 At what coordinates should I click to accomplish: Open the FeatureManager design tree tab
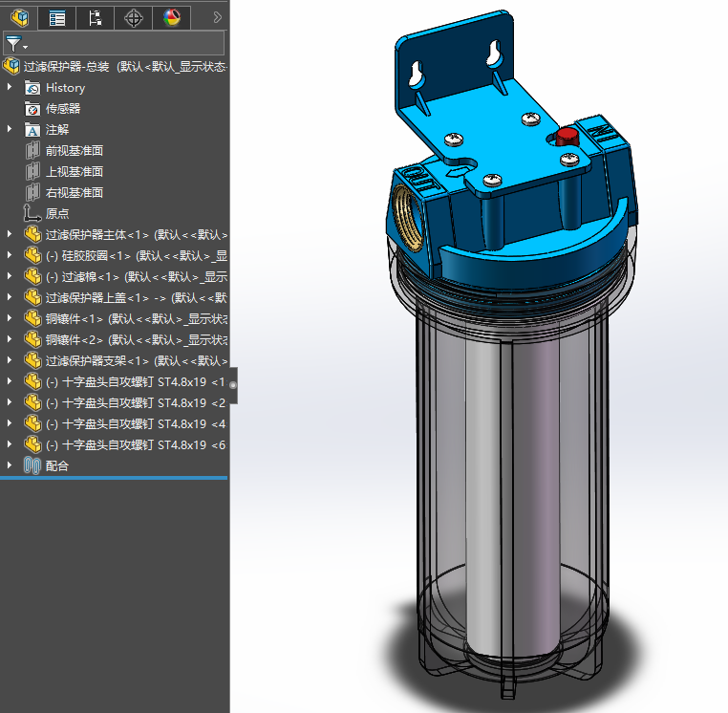click(19, 18)
